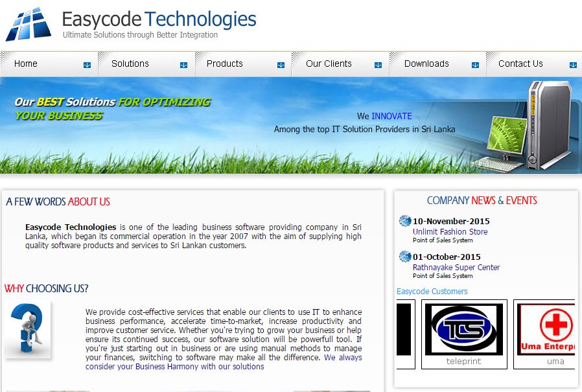Click the globe icon beside 10-November-2015
The width and height of the screenshot is (582, 392).
[x=405, y=221]
